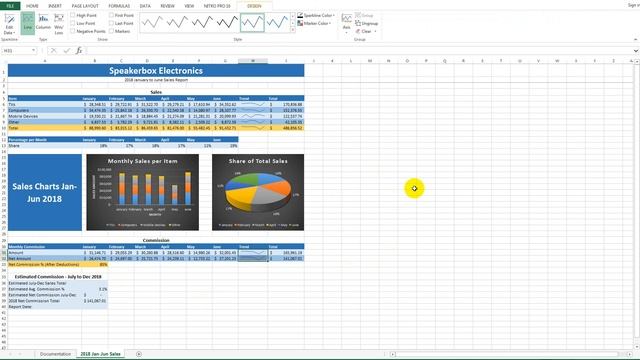Choose second sparkline style thumbnail
This screenshot has height=360, width=640.
click(x=177, y=22)
